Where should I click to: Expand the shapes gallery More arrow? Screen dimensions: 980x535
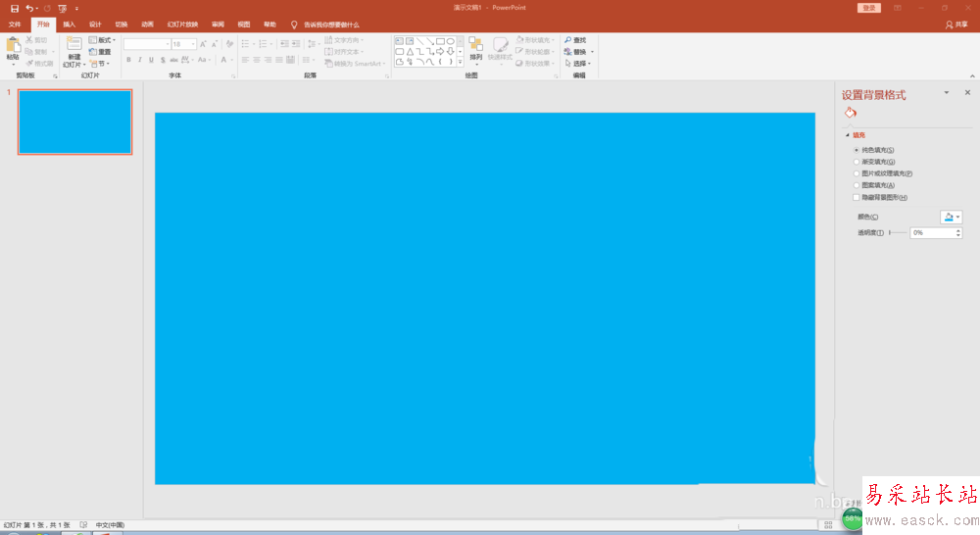tap(460, 62)
